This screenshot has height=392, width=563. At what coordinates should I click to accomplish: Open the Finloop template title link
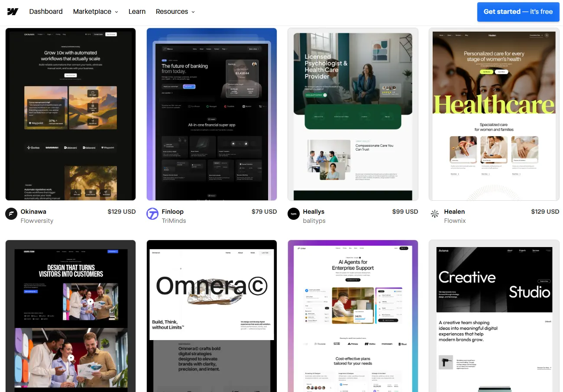point(173,212)
